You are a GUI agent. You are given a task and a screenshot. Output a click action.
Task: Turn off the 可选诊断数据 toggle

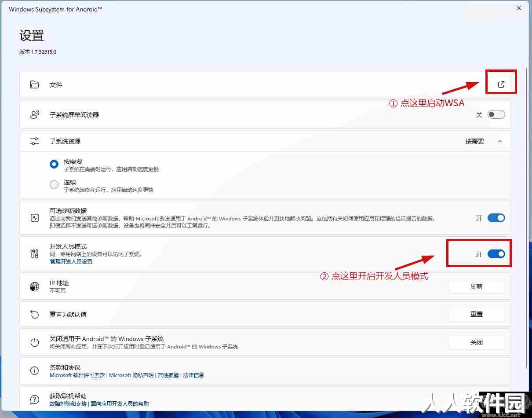496,218
